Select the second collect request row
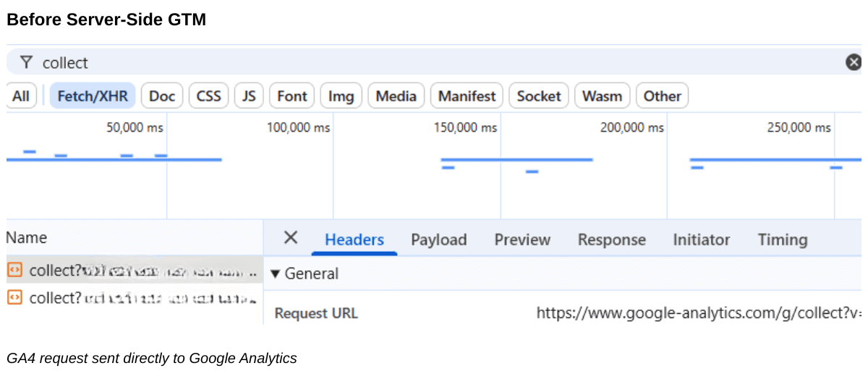The height and width of the screenshot is (376, 868). [x=135, y=297]
